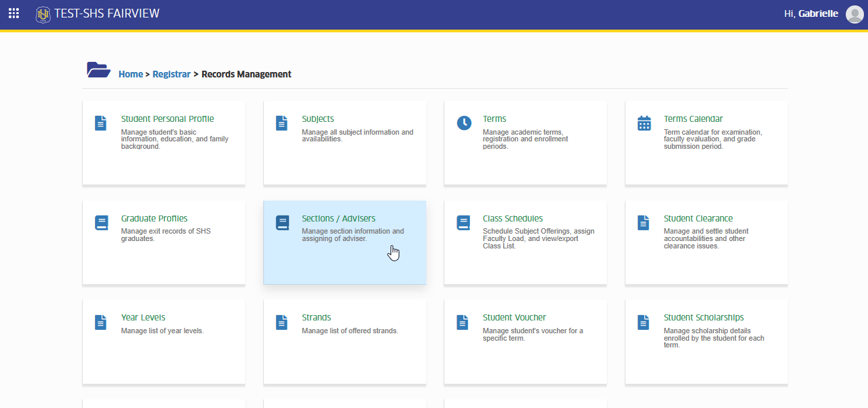The width and height of the screenshot is (868, 408).
Task: Click the Student Voucher document icon
Action: point(463,322)
